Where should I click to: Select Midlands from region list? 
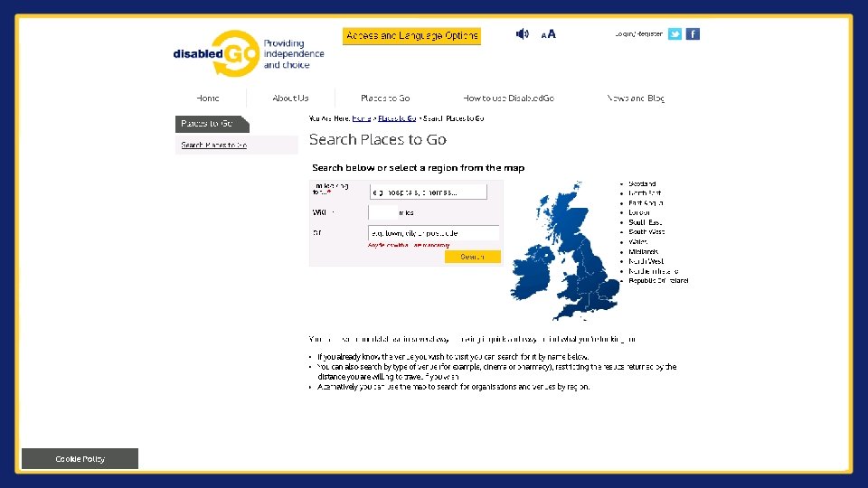tap(643, 252)
